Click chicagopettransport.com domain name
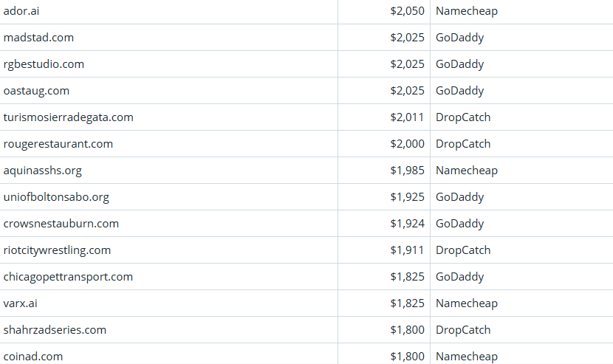613x364 pixels. (68, 277)
